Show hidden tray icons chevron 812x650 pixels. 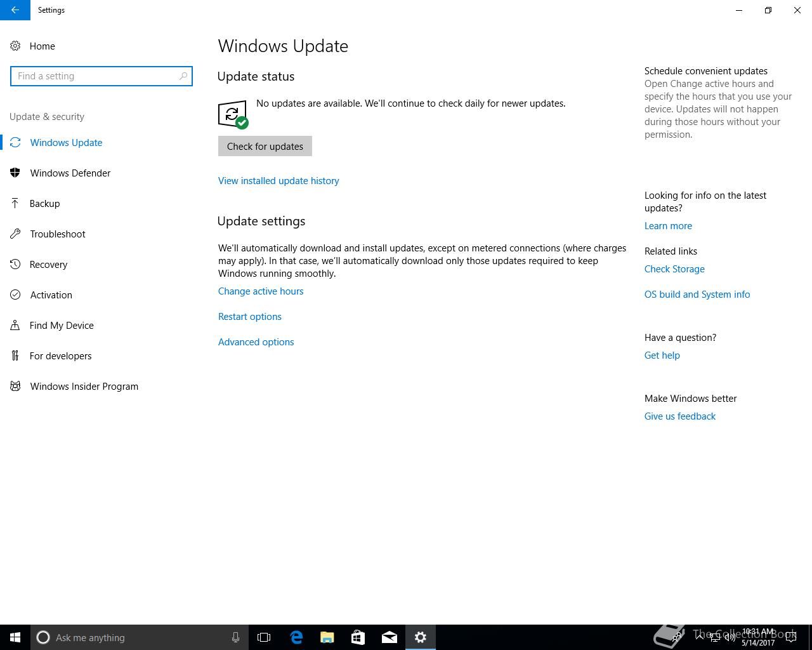point(699,637)
